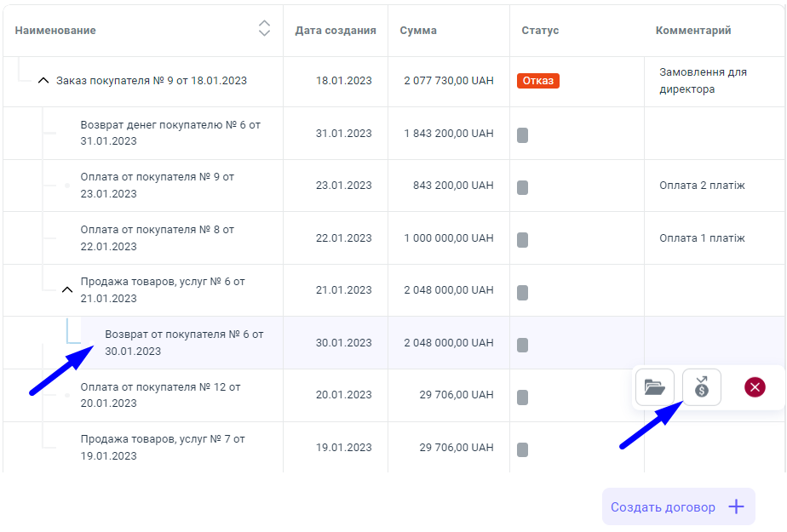Click the money bag payment icon

[x=701, y=388]
